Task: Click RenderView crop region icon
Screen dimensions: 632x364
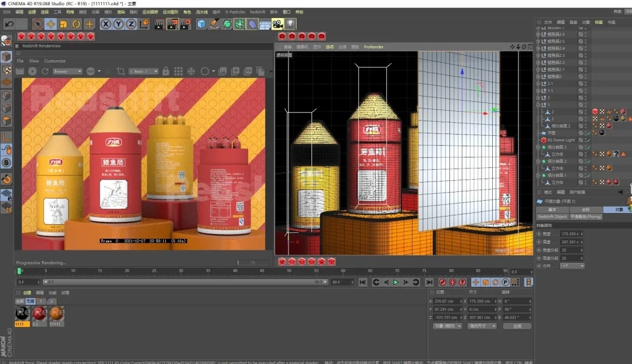Action: pyautogui.click(x=120, y=71)
